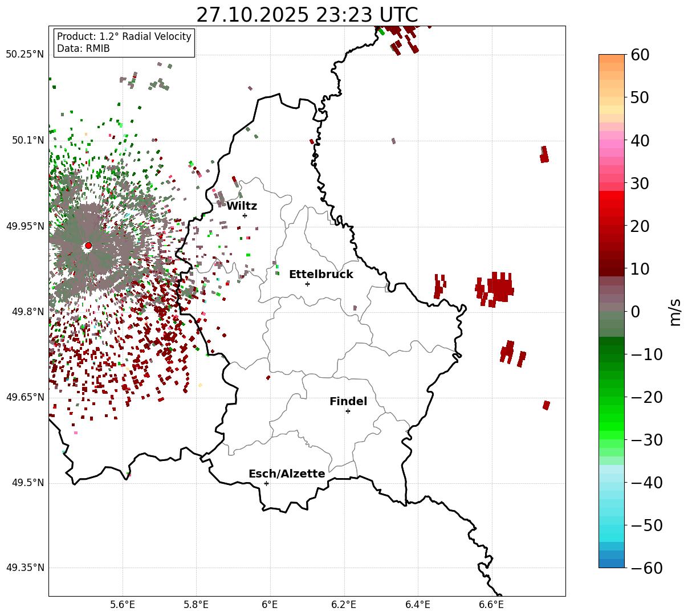The width and height of the screenshot is (688, 616).
Task: Click the m/s colorbar unit label
Action: pos(675,311)
